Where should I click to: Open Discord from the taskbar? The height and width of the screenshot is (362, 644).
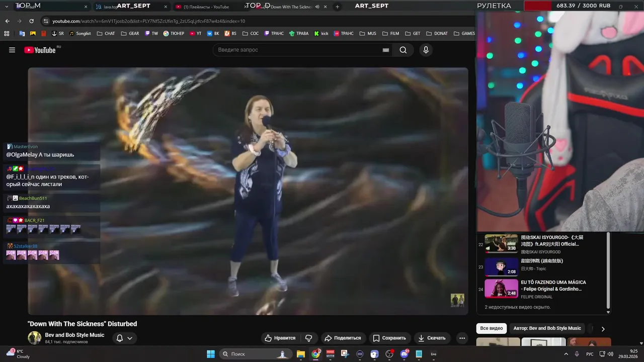404,354
